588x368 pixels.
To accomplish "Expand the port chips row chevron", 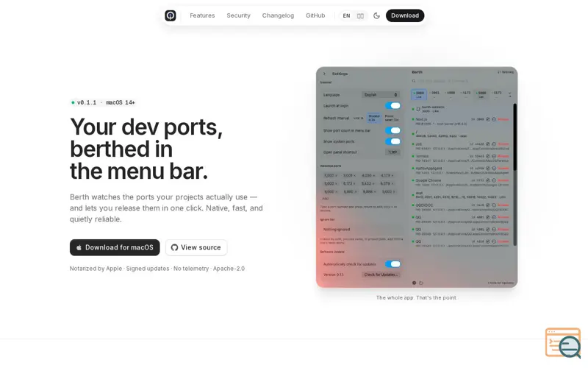I will pyautogui.click(x=509, y=94).
